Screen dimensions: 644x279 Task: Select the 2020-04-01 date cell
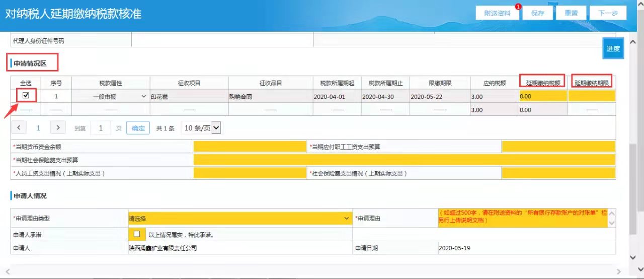click(x=337, y=96)
